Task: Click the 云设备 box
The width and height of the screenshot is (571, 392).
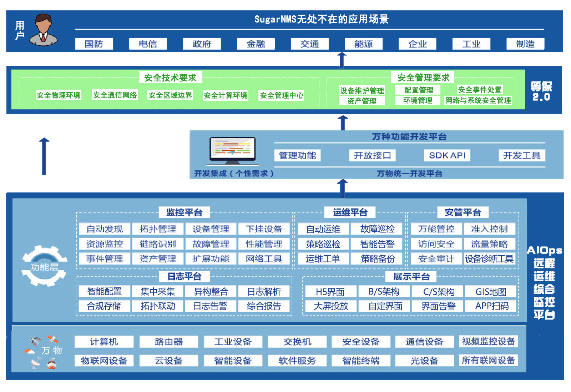Action: click(x=168, y=360)
